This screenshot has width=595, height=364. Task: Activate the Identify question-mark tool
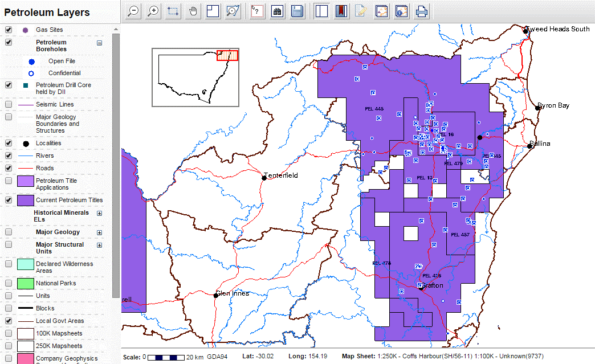pyautogui.click(x=256, y=11)
